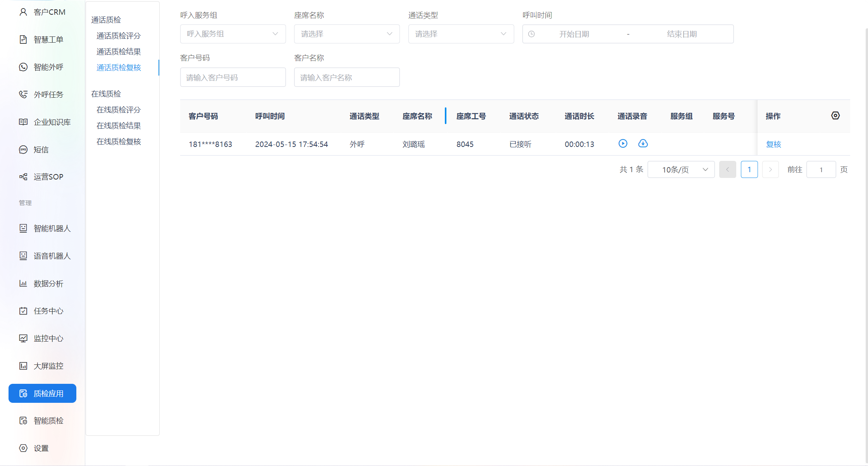Click the 呼叫时间 column header
This screenshot has width=868, height=466.
270,116
